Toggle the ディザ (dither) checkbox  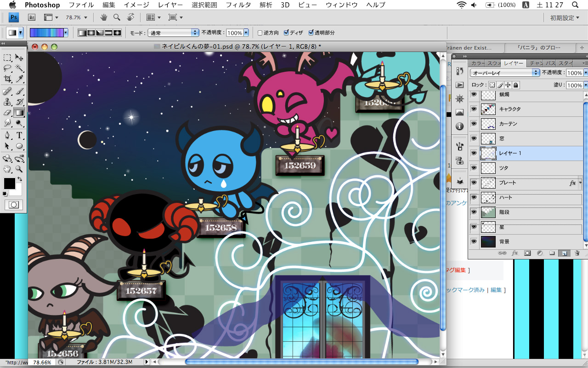287,33
